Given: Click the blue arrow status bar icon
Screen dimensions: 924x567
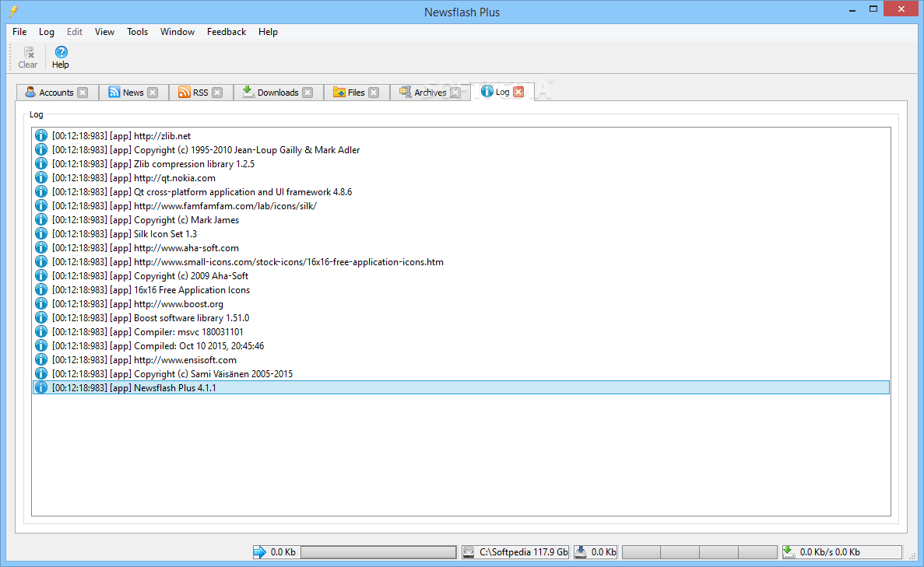Looking at the screenshot, I should (x=259, y=551).
